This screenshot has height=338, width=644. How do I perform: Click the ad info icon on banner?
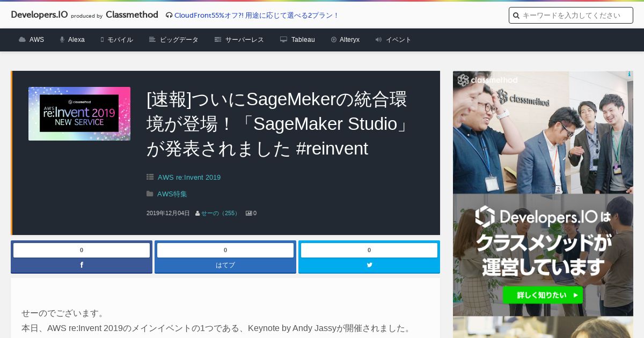tap(629, 75)
